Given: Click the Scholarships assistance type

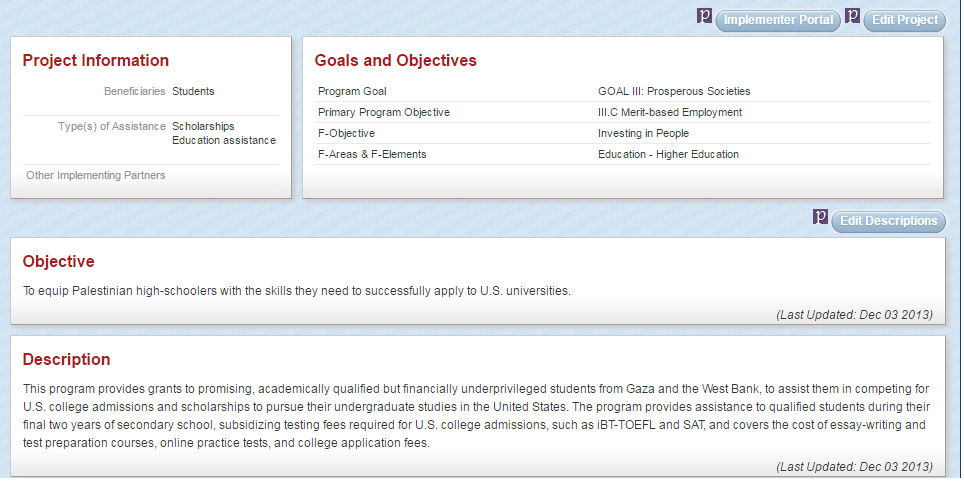Looking at the screenshot, I should click(x=203, y=126).
